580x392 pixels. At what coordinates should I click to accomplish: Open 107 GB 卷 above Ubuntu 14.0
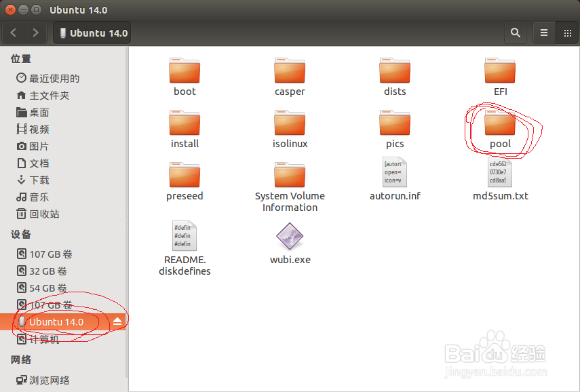pyautogui.click(x=44, y=305)
